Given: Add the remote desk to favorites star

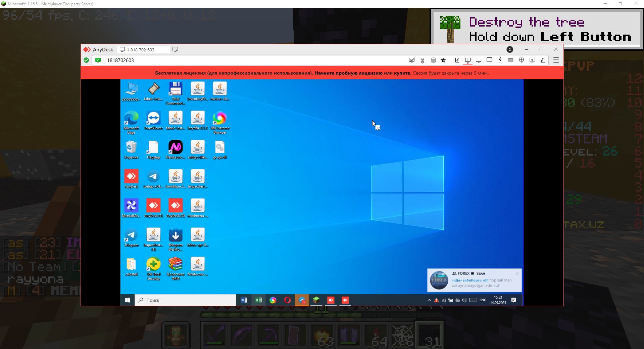Looking at the screenshot, I should [443, 60].
